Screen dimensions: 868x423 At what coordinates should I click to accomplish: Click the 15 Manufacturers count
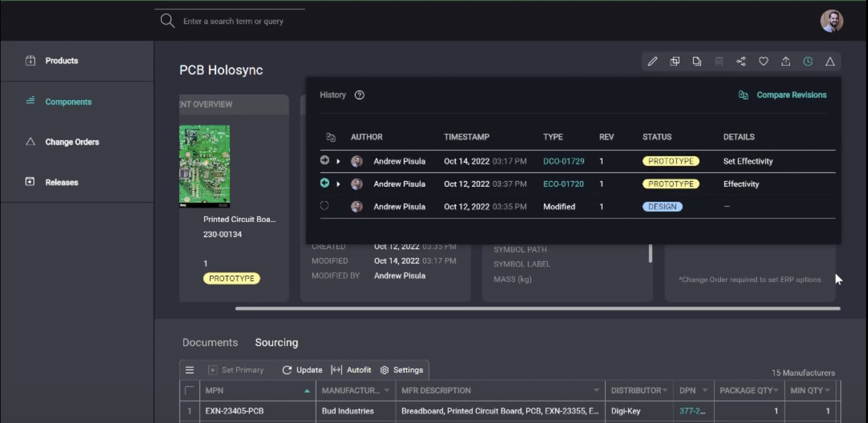coord(803,373)
